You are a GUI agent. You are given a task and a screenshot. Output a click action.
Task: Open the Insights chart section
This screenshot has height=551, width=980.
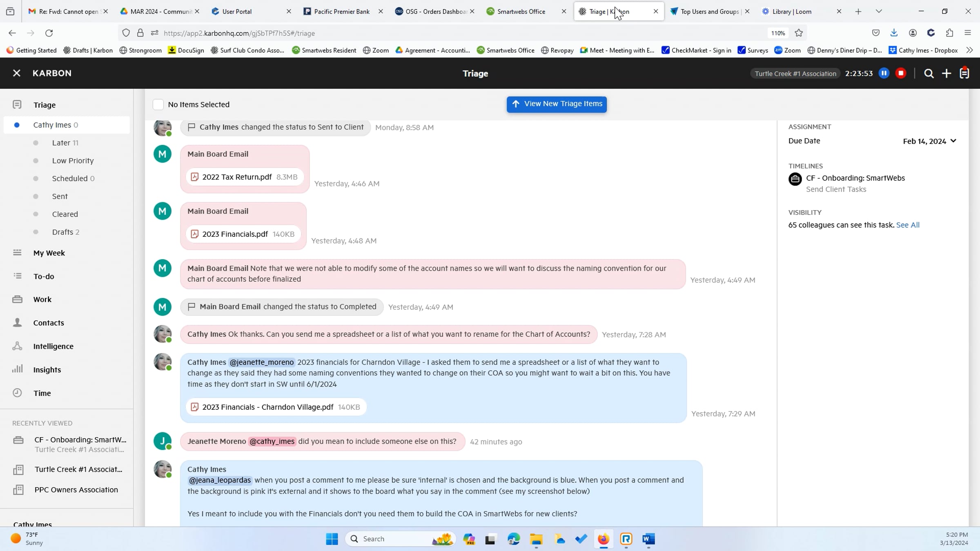point(47,370)
